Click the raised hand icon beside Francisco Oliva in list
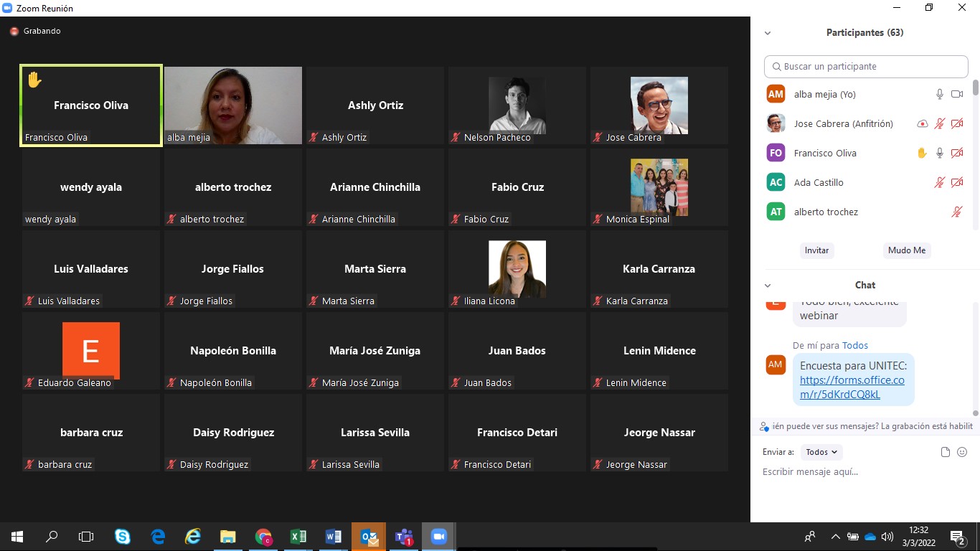Screen dimensions: 980x551 922,153
